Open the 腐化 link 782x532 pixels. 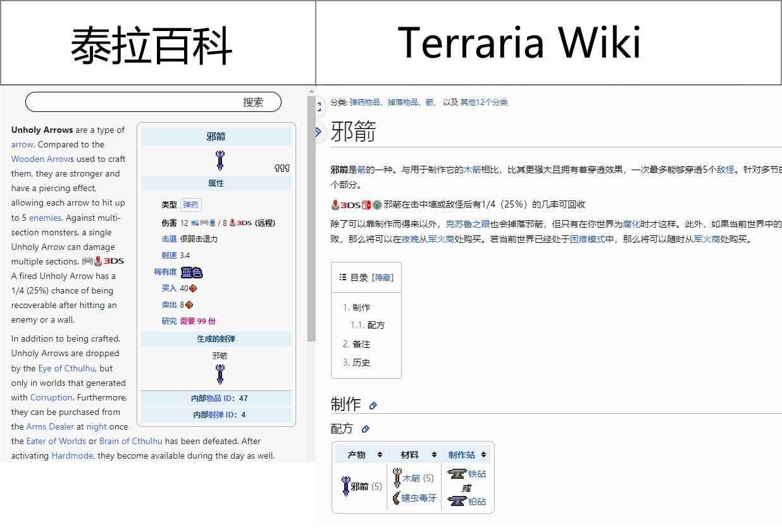(632, 224)
